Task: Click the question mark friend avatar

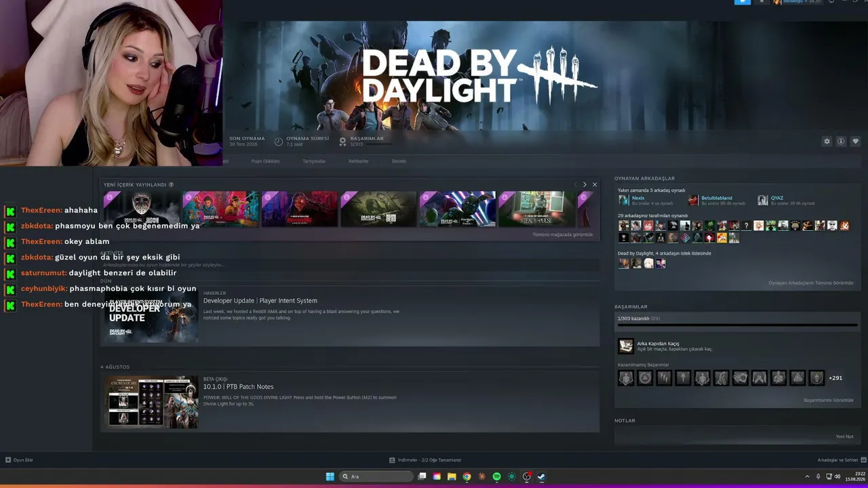Action: point(746,226)
